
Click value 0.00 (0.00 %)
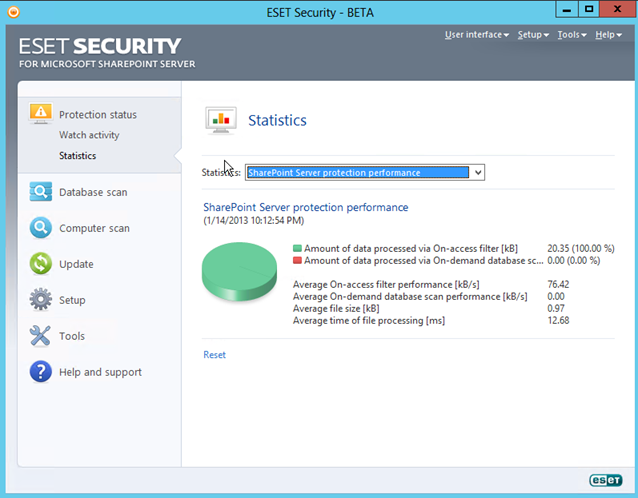[573, 260]
